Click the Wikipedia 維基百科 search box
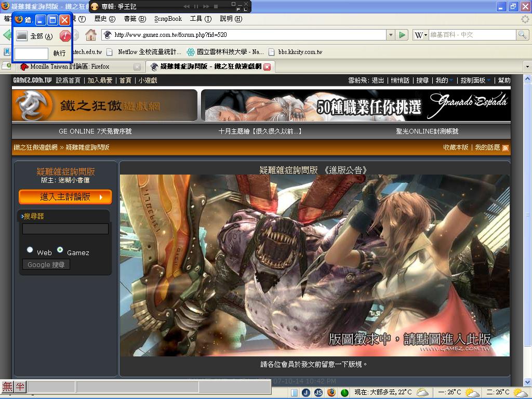The height and width of the screenshot is (399, 532). (472, 35)
